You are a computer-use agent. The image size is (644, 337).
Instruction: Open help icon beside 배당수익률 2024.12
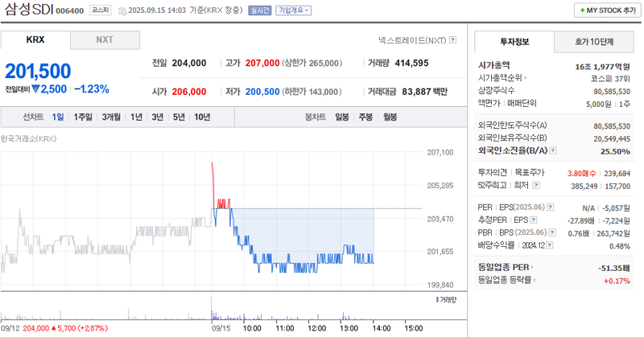coord(550,245)
